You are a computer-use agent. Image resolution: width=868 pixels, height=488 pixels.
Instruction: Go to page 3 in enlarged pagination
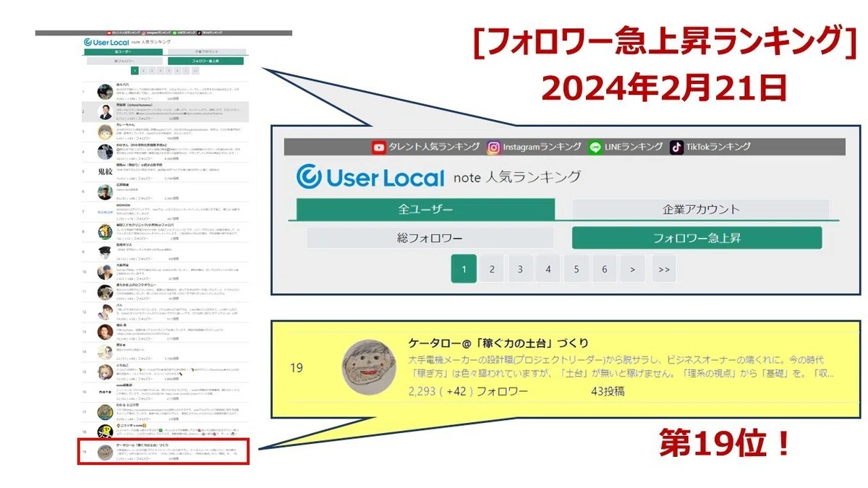click(x=520, y=269)
